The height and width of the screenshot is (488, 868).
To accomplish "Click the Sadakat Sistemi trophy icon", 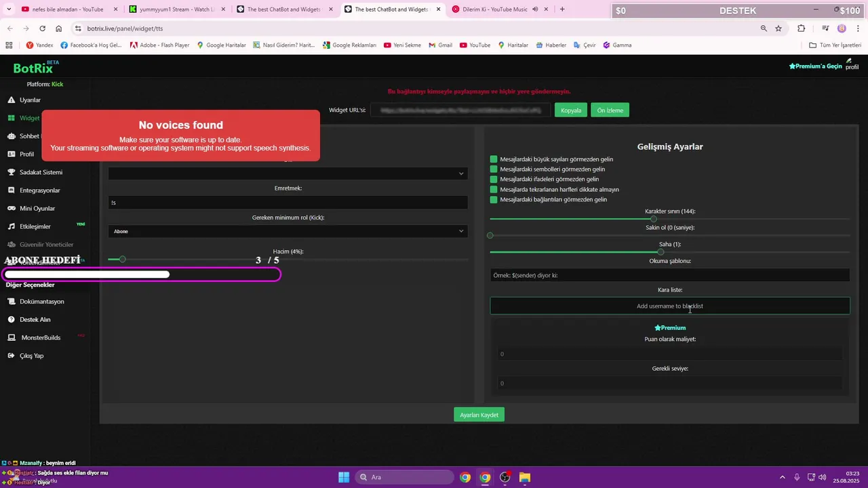I will (x=11, y=172).
